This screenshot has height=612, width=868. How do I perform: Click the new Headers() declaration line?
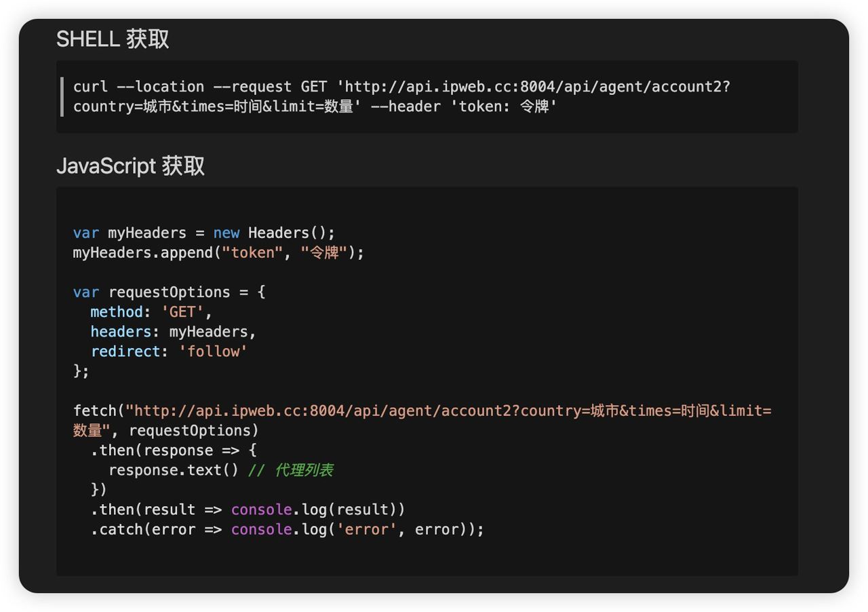point(203,233)
